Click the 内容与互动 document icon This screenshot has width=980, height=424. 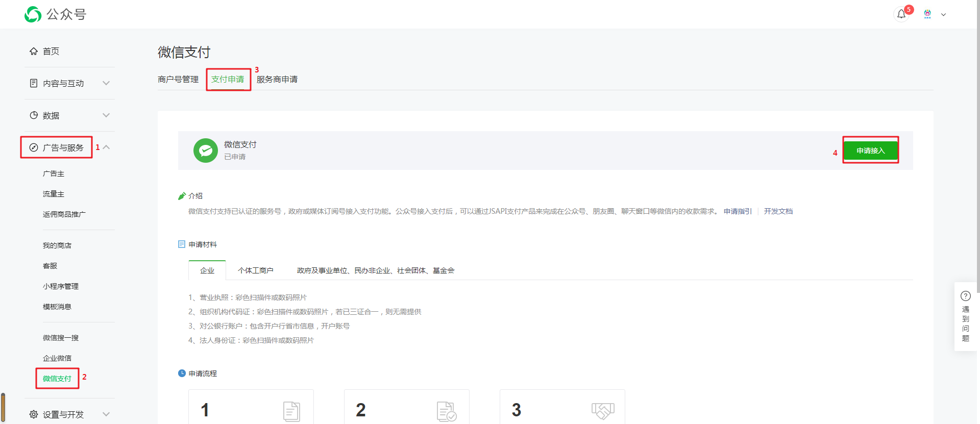pos(34,83)
